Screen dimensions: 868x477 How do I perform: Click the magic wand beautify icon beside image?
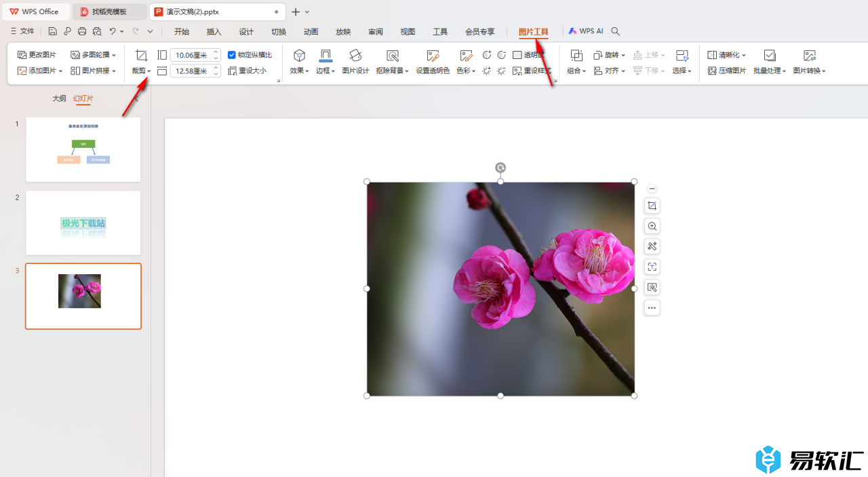(652, 246)
